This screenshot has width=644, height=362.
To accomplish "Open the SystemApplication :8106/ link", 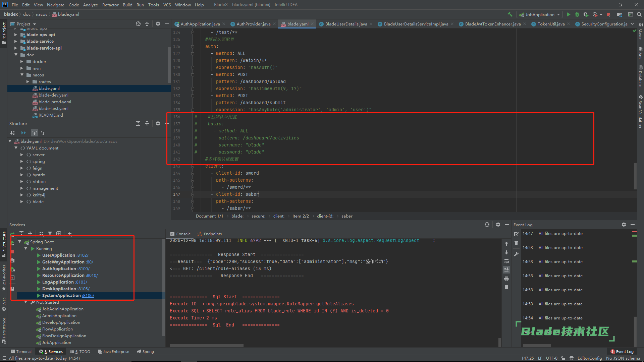I will (x=88, y=295).
